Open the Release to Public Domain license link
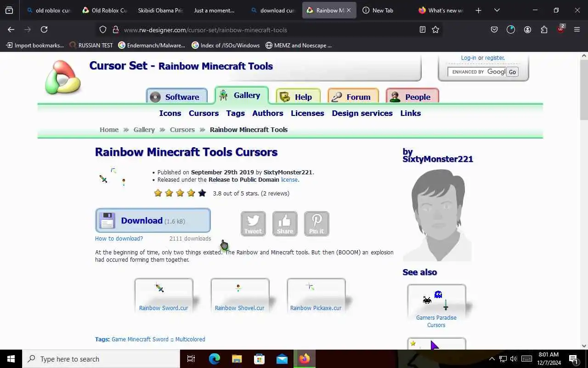Viewport: 588px width, 368px height. tap(289, 180)
